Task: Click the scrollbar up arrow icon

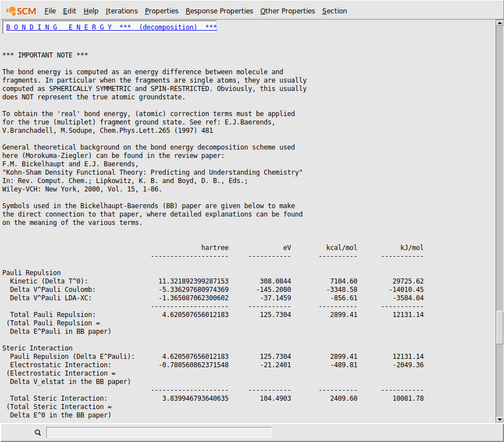Action: (x=500, y=23)
